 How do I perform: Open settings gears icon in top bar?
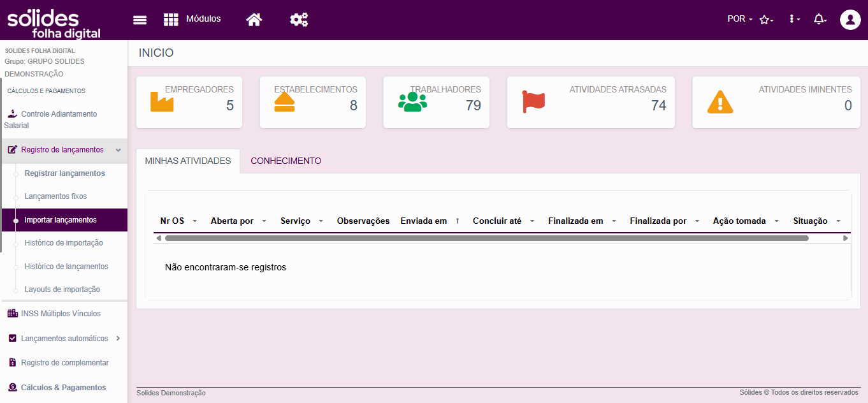pyautogui.click(x=299, y=20)
